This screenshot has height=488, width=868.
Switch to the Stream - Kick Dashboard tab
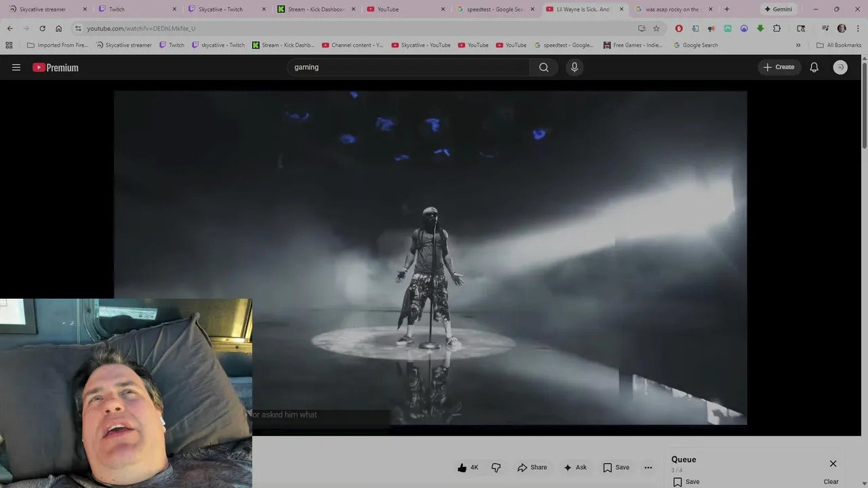point(316,9)
